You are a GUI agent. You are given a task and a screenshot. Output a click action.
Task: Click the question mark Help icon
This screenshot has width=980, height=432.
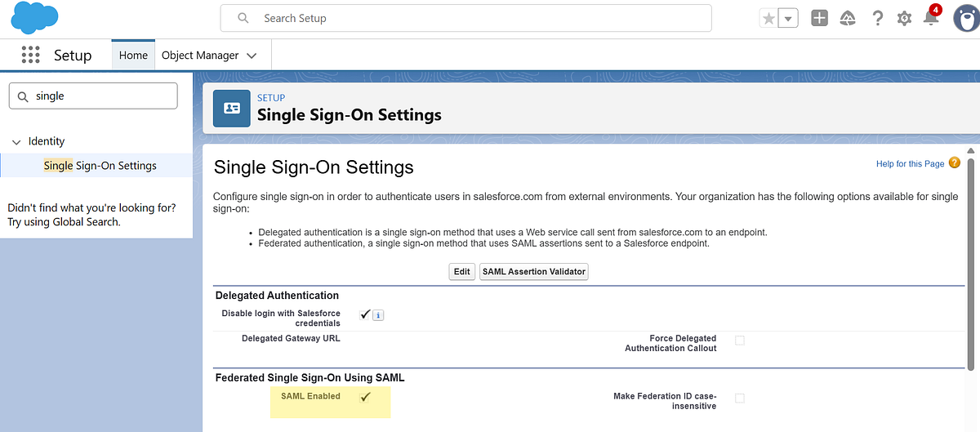tap(877, 18)
